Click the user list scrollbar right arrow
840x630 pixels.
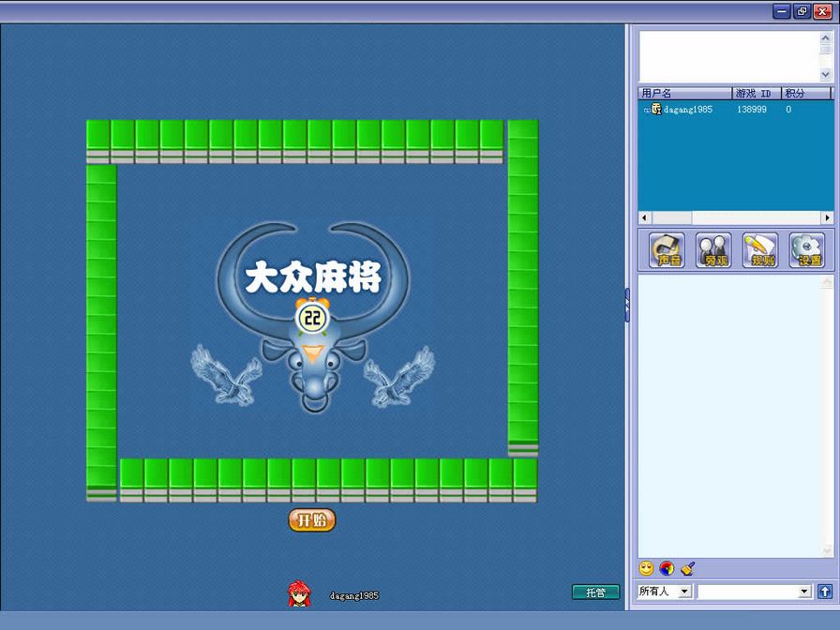[x=828, y=217]
